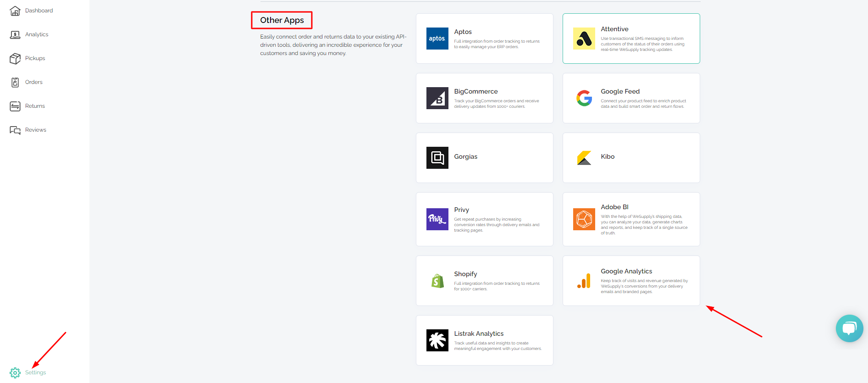Click the BigCommerce logo icon
This screenshot has width=868, height=383.
click(437, 98)
